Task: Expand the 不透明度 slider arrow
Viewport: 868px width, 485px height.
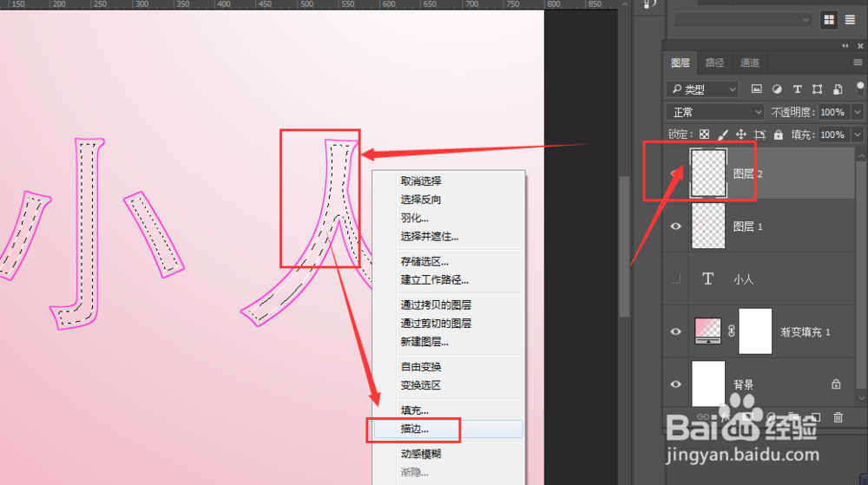Action: (x=858, y=112)
